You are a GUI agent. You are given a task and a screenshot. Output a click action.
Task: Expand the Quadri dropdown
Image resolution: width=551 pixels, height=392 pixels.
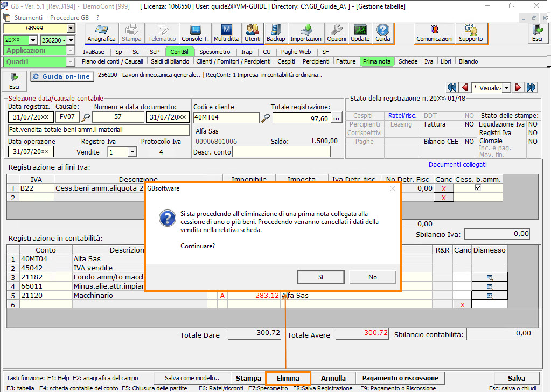[x=71, y=62]
